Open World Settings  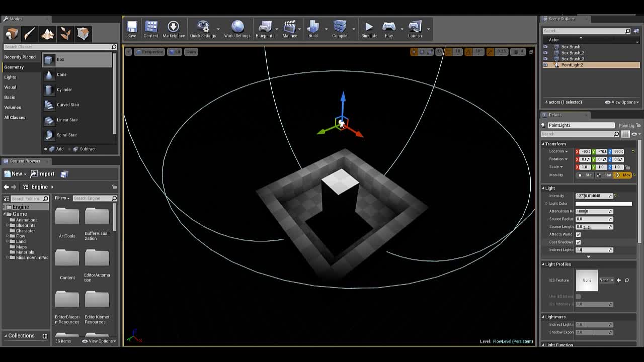click(x=237, y=29)
